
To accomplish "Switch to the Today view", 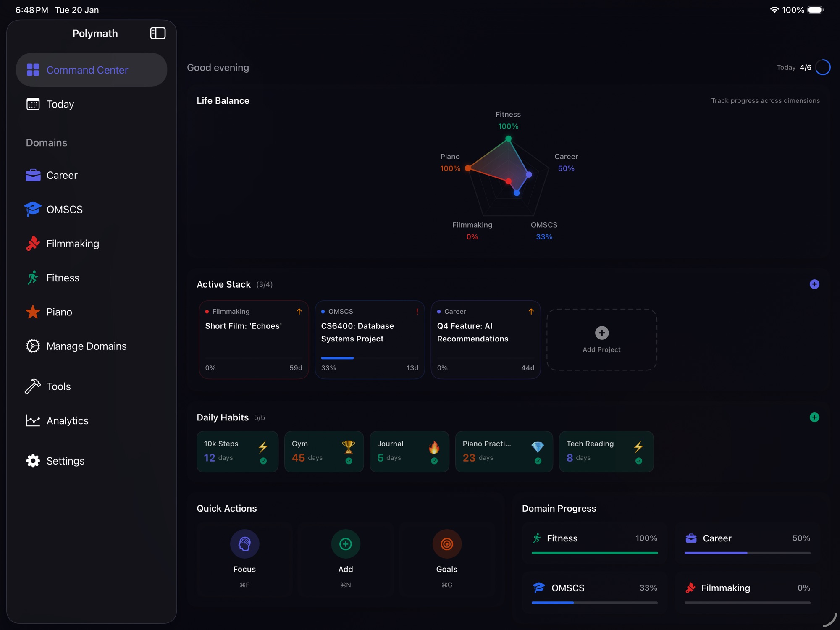I will [60, 104].
